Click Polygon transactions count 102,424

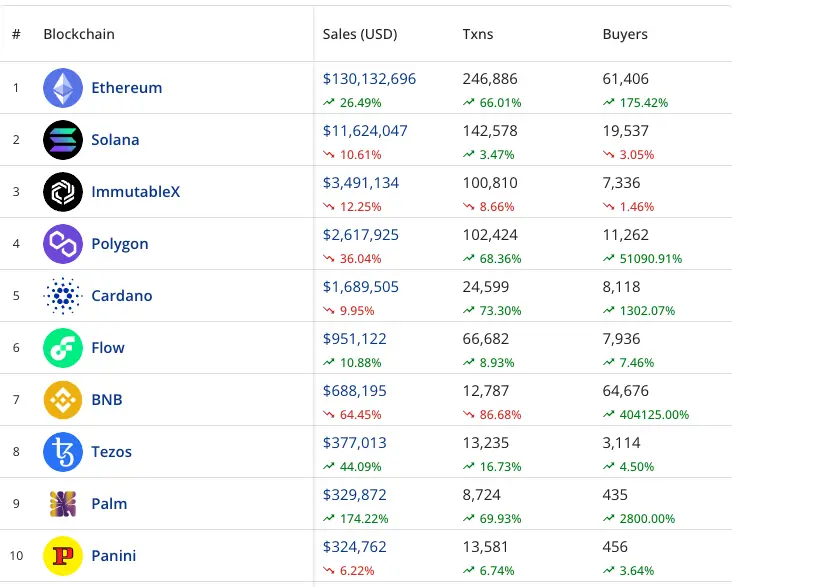(x=490, y=235)
